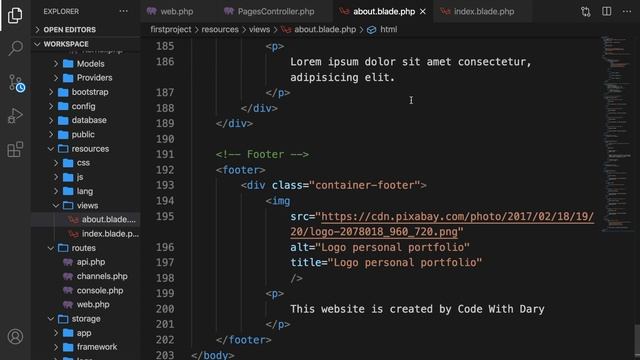The width and height of the screenshot is (640, 360).
Task: Close the about.blade.php tab
Action: [423, 11]
